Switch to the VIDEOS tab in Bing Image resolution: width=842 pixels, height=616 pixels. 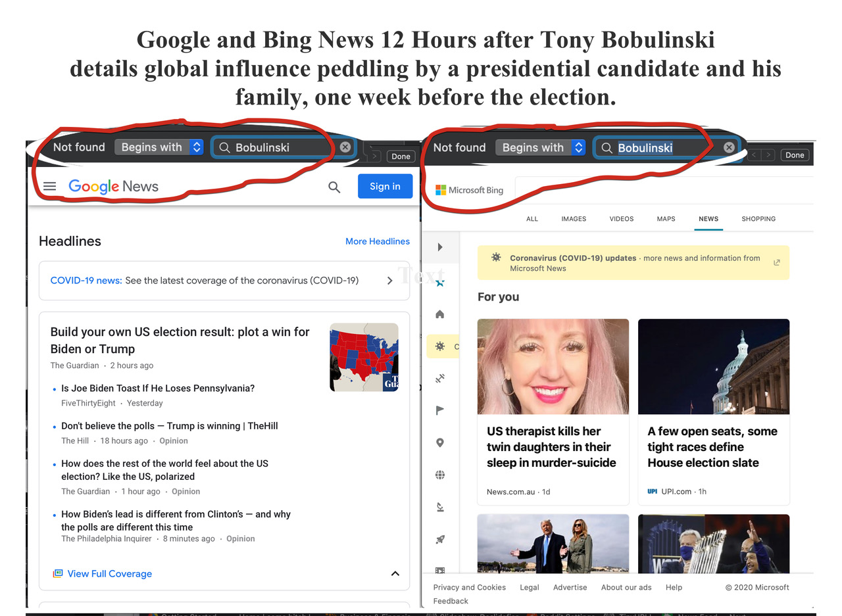[x=622, y=219]
